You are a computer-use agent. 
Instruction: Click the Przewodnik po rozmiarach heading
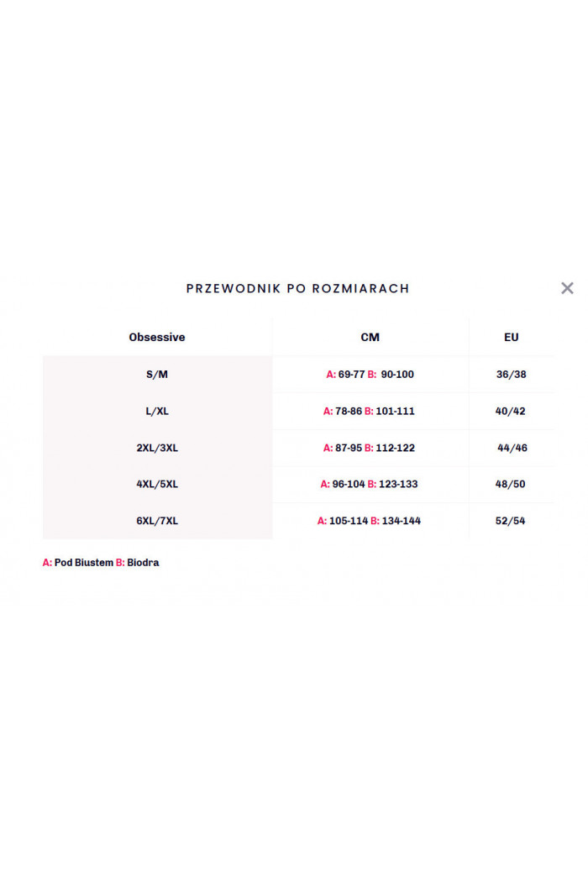(x=297, y=288)
